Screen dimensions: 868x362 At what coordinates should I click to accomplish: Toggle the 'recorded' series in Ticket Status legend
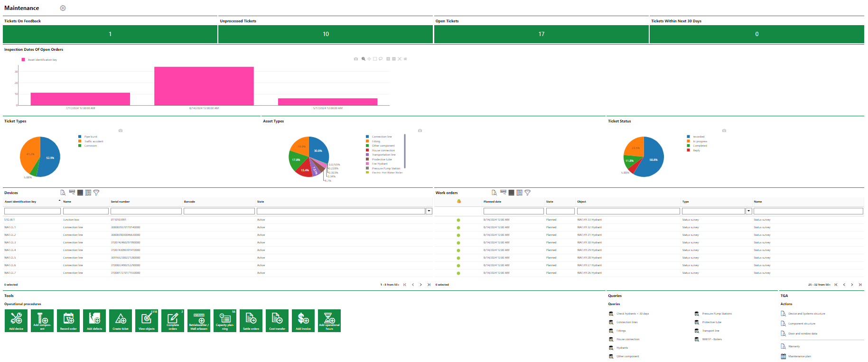[698, 137]
